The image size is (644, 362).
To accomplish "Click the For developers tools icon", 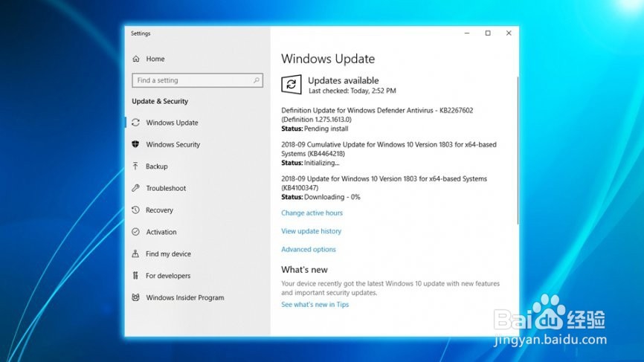I will coord(135,275).
